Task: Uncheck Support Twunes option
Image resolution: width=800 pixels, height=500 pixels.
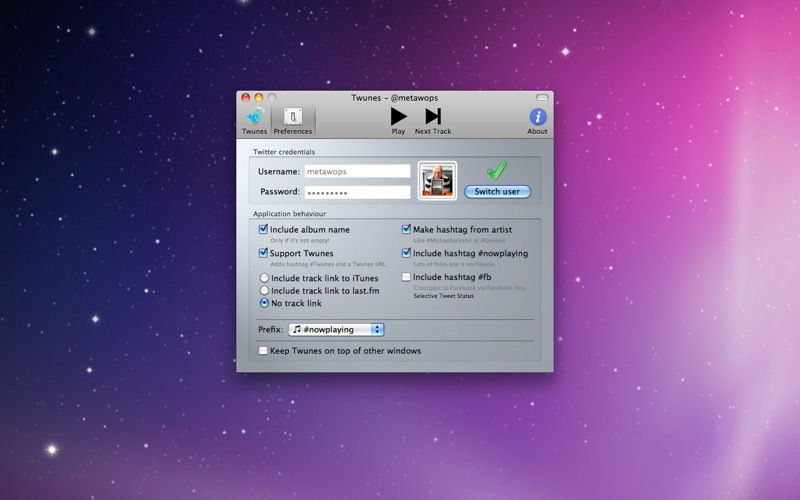Action: coord(263,253)
